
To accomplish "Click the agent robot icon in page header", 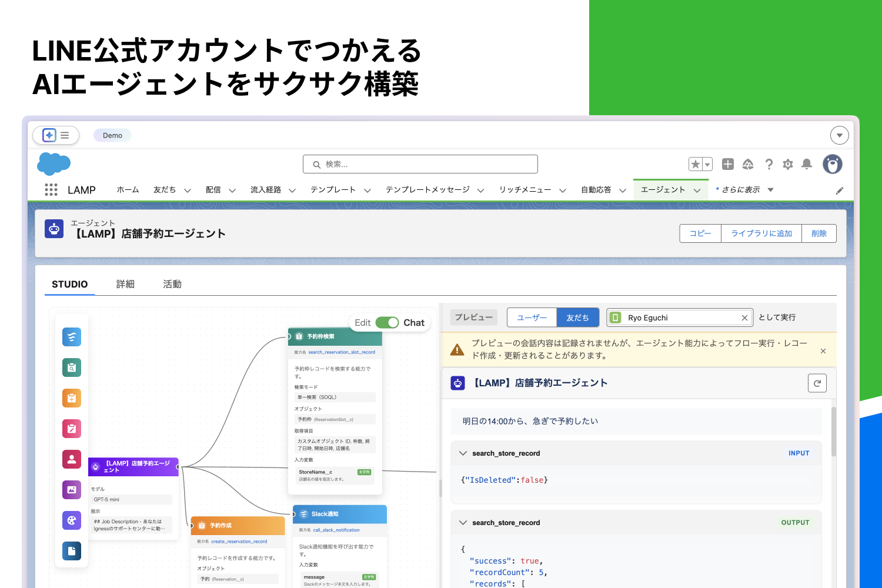I will [54, 229].
